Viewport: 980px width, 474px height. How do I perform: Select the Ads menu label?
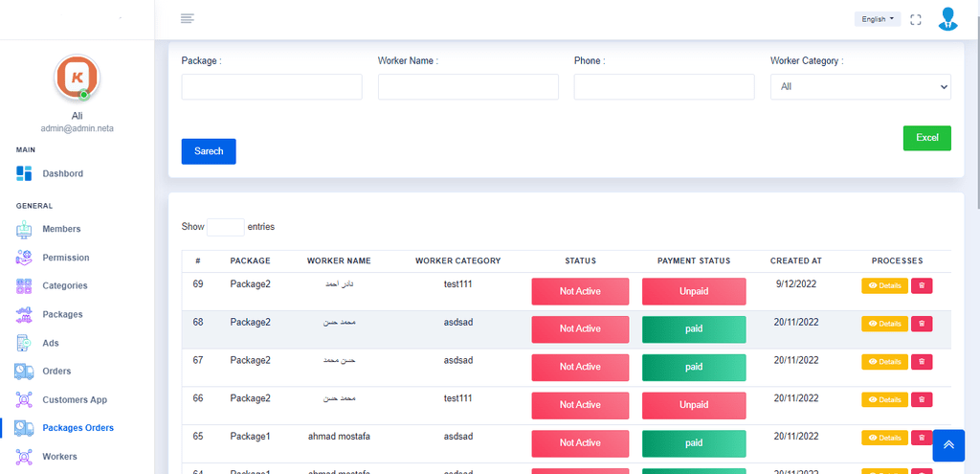coord(51,343)
